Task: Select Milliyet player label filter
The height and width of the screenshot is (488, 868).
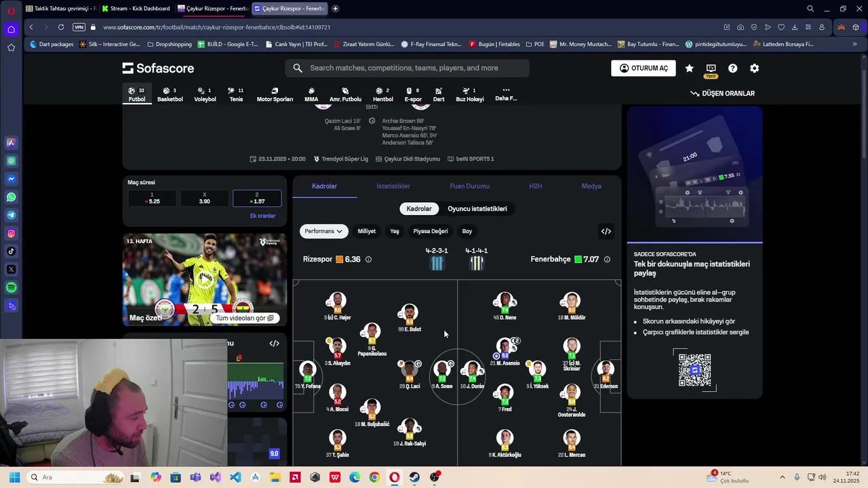Action: 367,231
